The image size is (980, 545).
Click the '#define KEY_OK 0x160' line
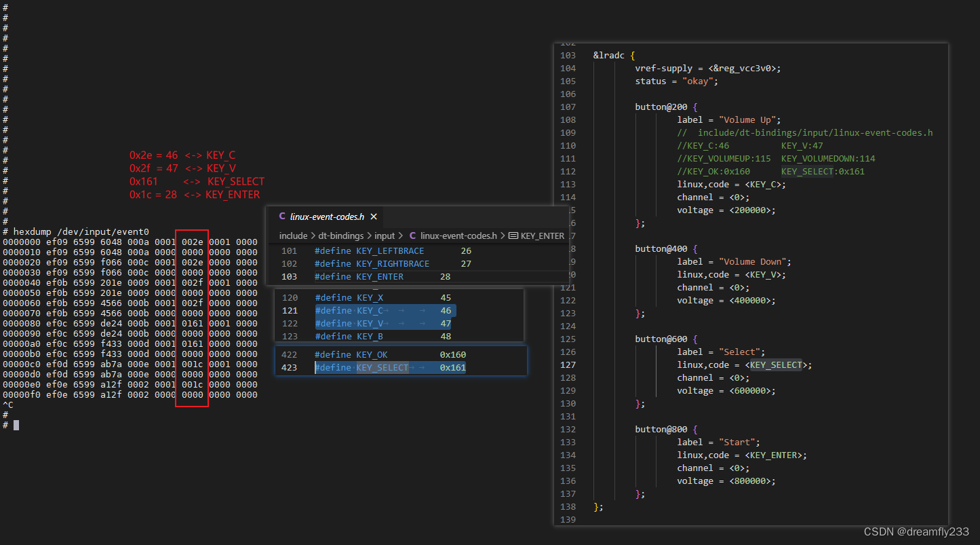point(390,354)
